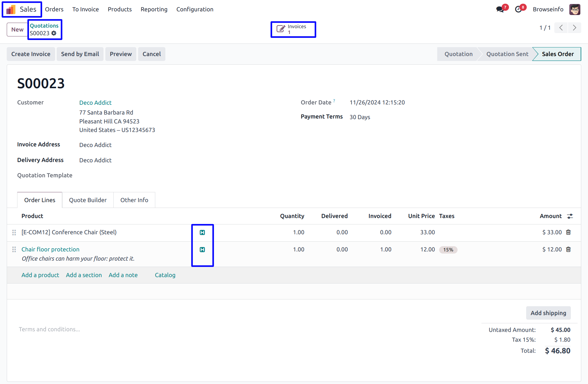Open the S00023 gear settings icon
The height and width of the screenshot is (384, 588).
point(54,33)
